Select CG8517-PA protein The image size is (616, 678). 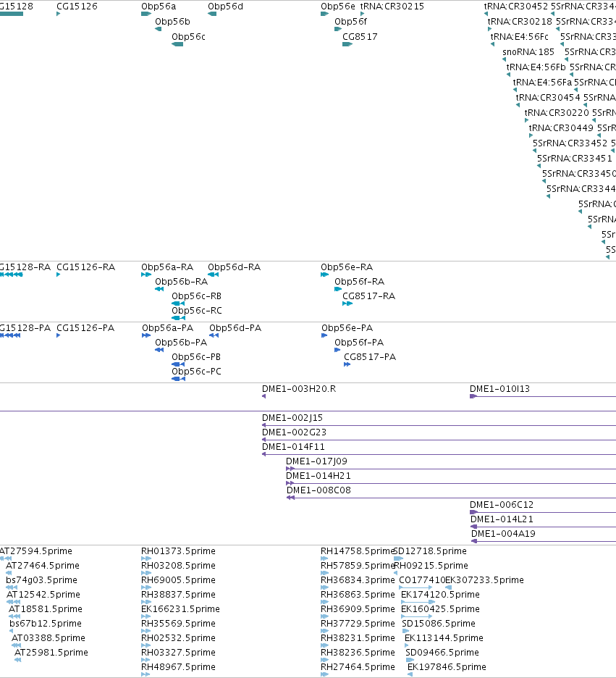tap(347, 364)
